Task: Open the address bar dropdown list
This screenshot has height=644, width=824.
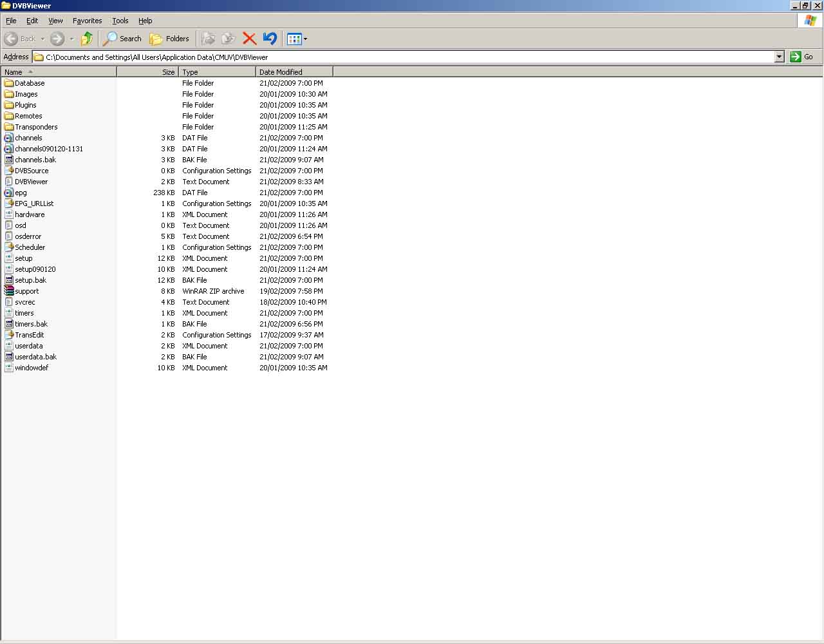Action: (779, 57)
